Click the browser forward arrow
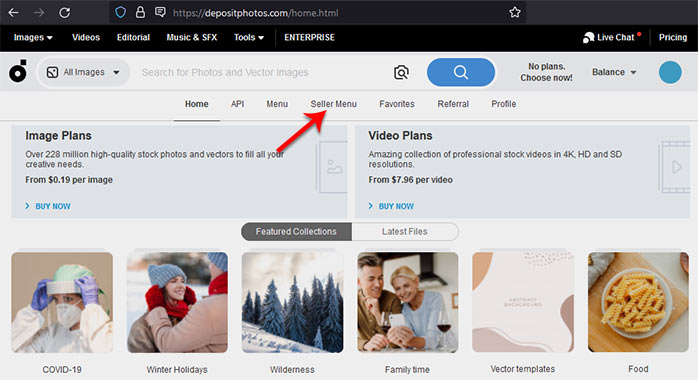The image size is (698, 389). pyautogui.click(x=39, y=12)
